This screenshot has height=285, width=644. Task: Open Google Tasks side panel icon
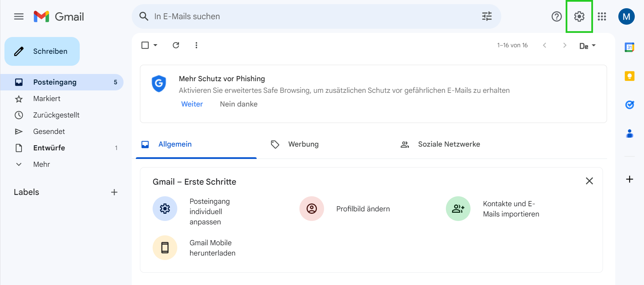[630, 105]
